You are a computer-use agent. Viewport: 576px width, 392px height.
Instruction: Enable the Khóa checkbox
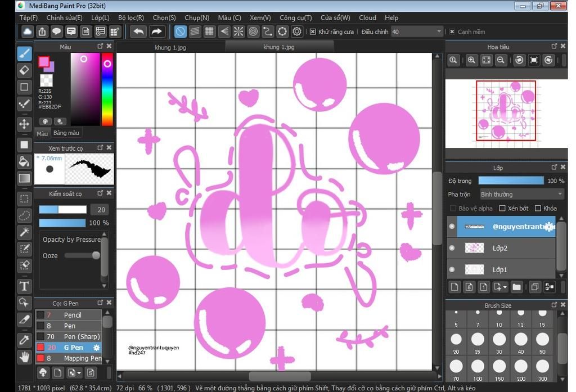(538, 208)
